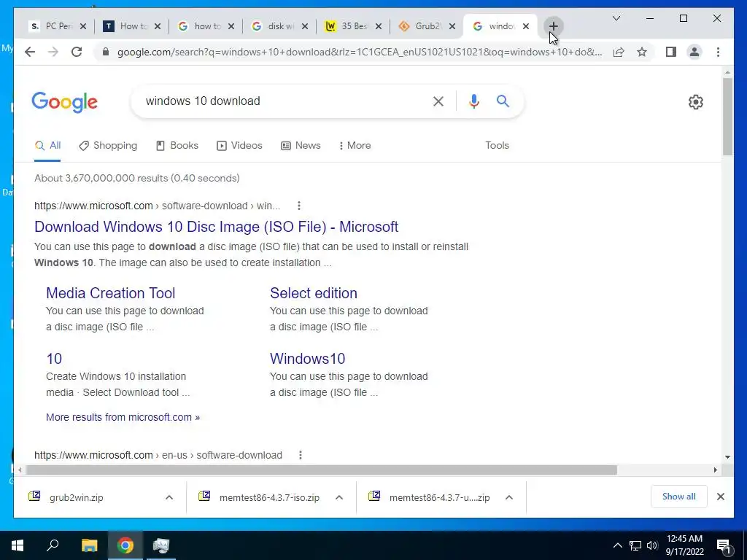Open More results from microsoft.com

(x=123, y=417)
